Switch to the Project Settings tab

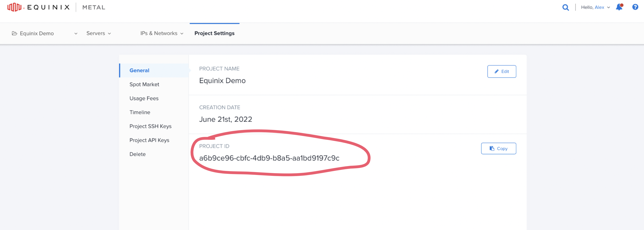[215, 33]
